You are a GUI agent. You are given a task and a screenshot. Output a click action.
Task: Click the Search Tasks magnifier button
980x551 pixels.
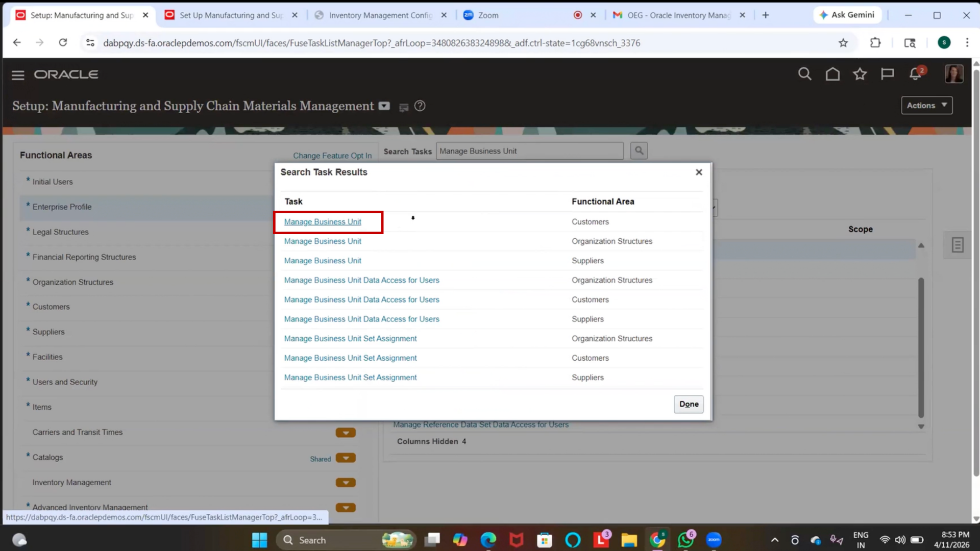click(639, 151)
